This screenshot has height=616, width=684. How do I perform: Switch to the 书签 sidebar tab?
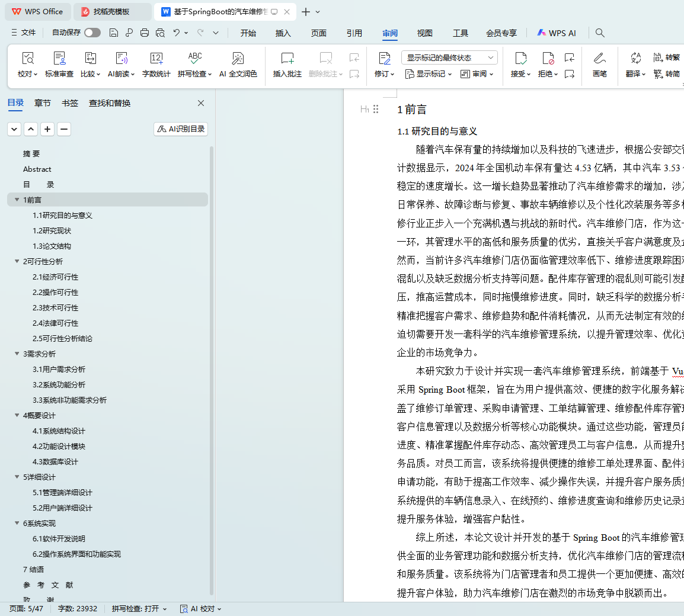(x=70, y=103)
